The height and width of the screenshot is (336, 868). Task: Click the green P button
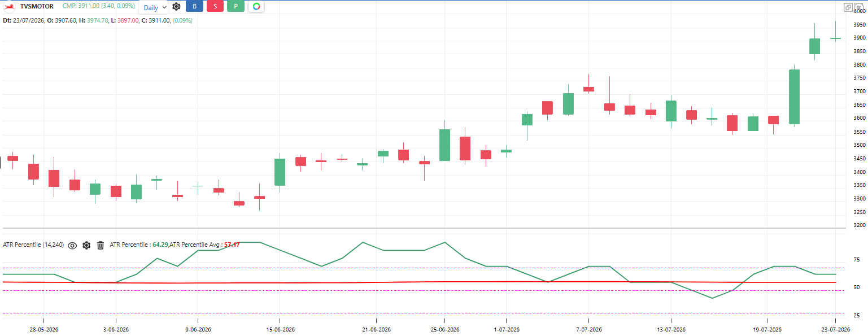pos(235,7)
